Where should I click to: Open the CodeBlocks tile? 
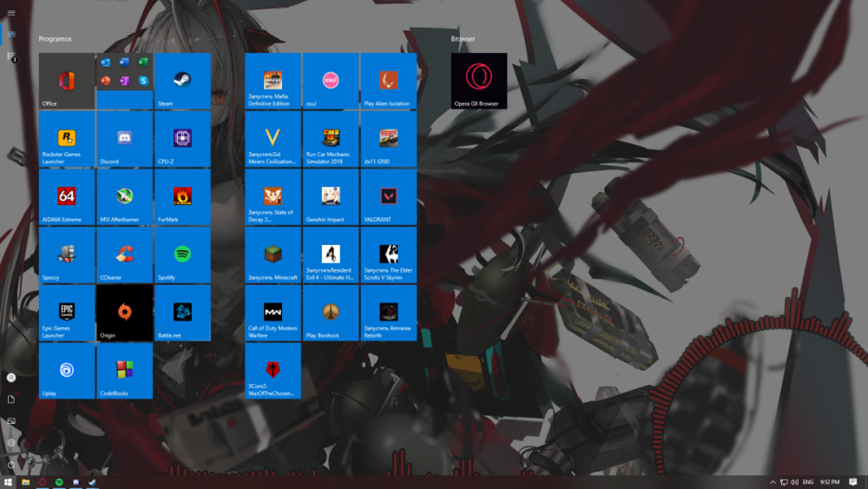(124, 372)
